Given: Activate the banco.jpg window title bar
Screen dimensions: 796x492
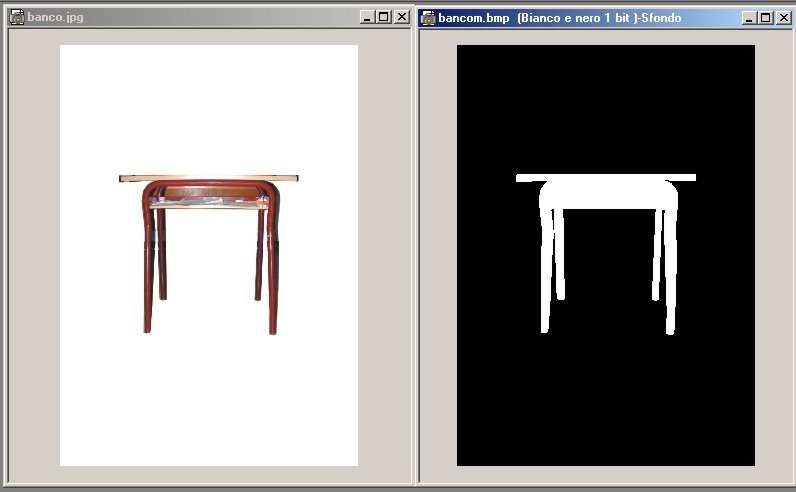Looking at the screenshot, I should click(x=209, y=17).
